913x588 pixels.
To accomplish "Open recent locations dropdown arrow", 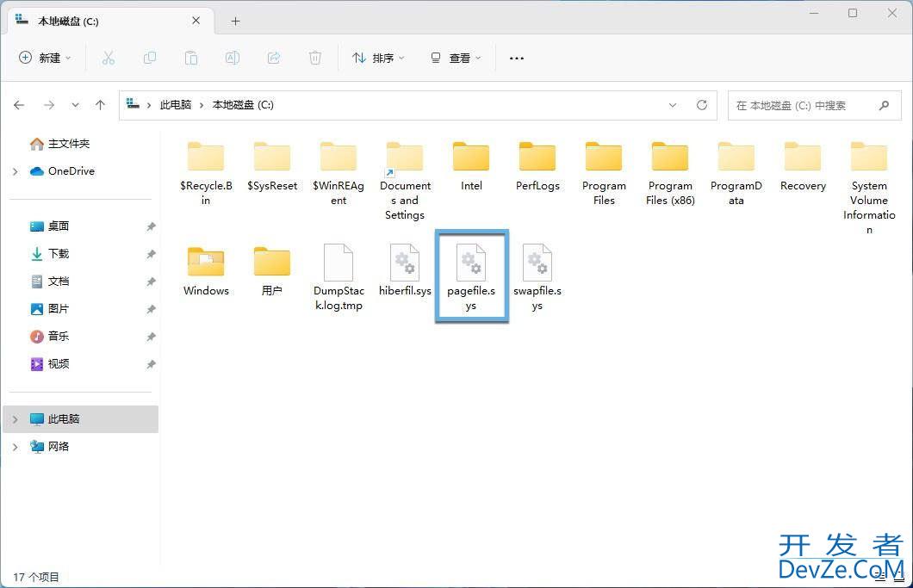I will [x=75, y=105].
